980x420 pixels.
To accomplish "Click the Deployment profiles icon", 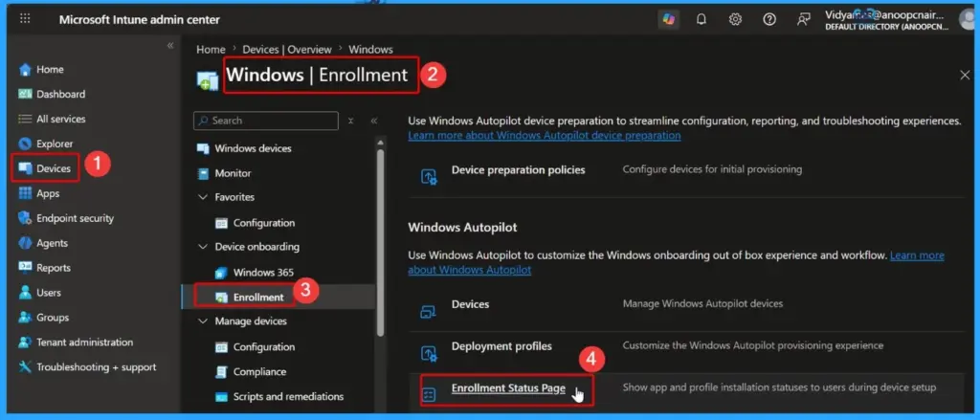I will pyautogui.click(x=429, y=354).
